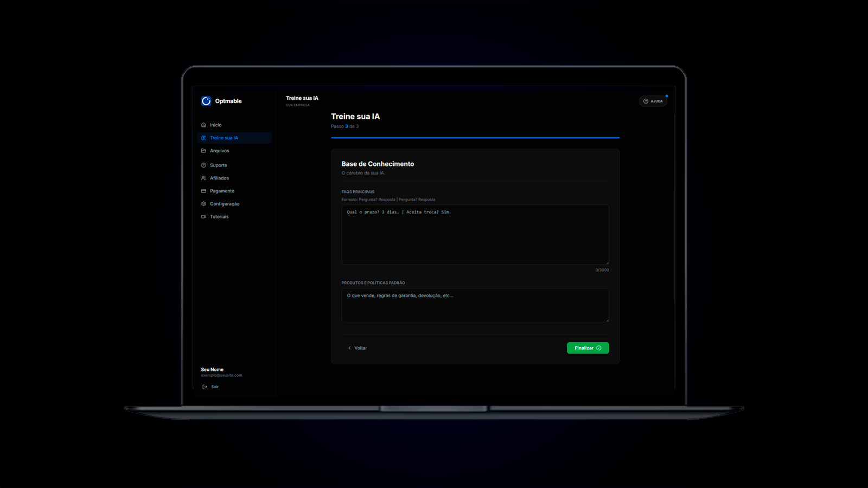Click the people icon next to Afiliados
The width and height of the screenshot is (868, 488).
point(203,178)
